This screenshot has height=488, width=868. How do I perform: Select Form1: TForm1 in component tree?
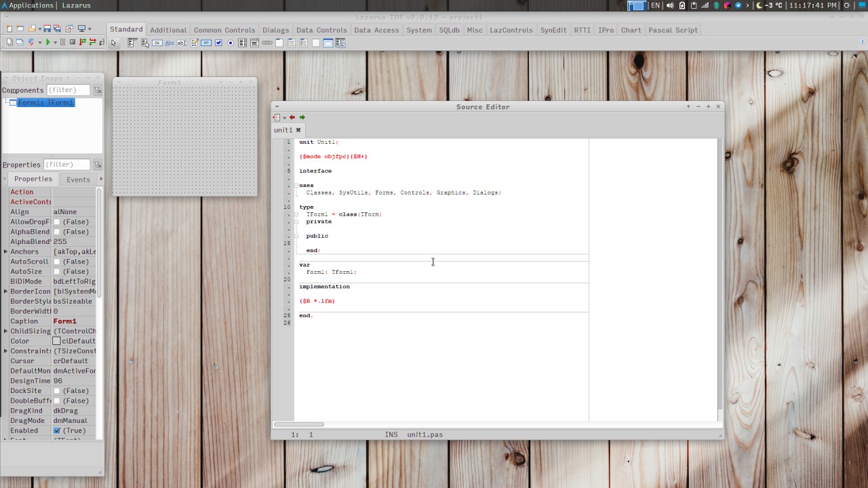[x=45, y=102]
